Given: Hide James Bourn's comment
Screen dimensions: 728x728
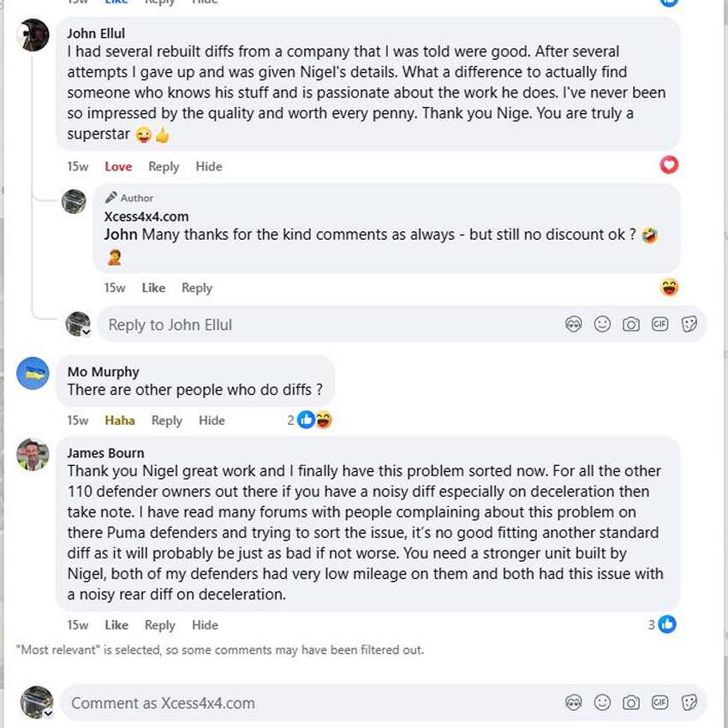Looking at the screenshot, I should click(205, 625).
